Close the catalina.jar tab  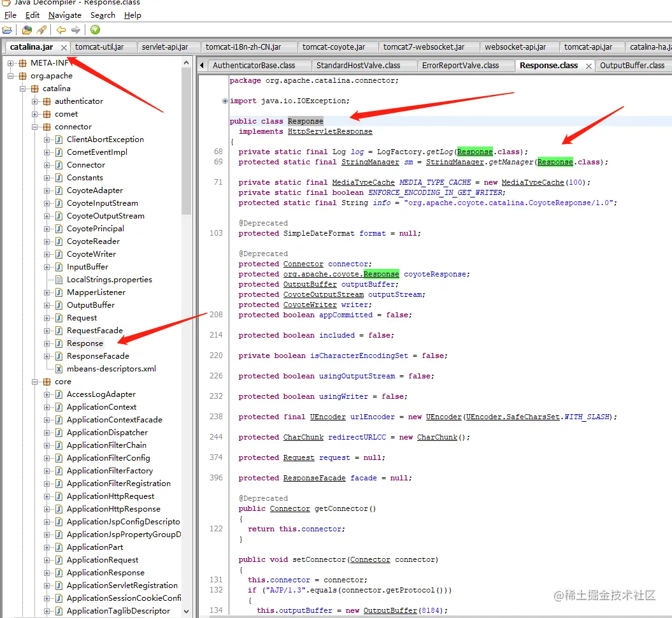pos(64,48)
